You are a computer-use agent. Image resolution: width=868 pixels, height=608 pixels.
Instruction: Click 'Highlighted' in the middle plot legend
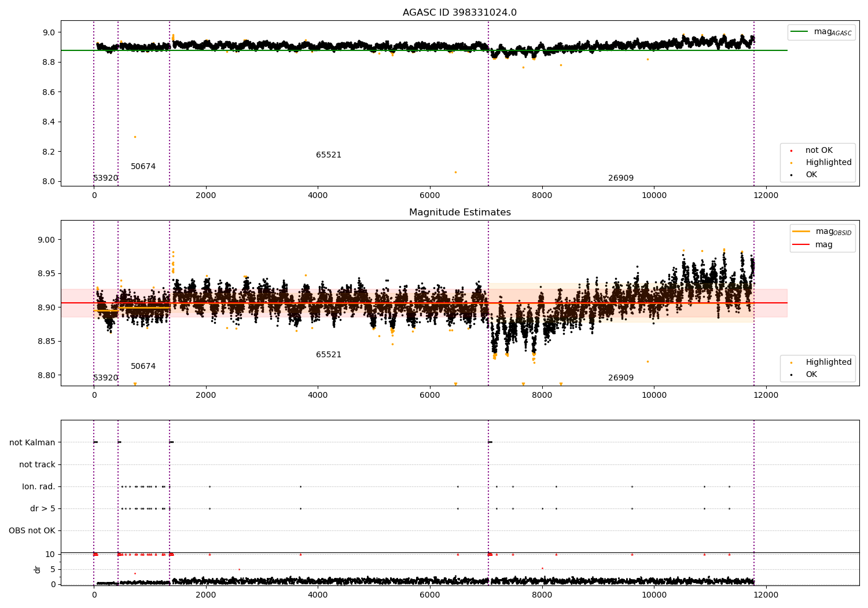tap(822, 362)
